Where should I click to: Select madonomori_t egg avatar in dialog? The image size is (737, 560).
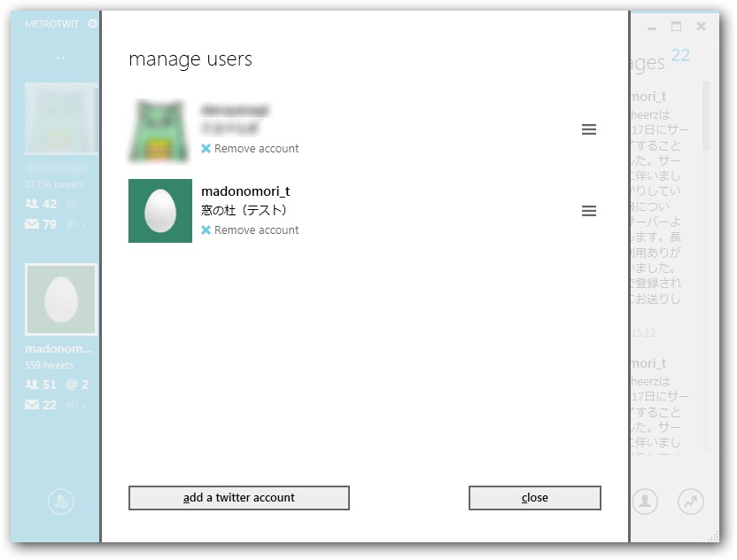tap(160, 211)
